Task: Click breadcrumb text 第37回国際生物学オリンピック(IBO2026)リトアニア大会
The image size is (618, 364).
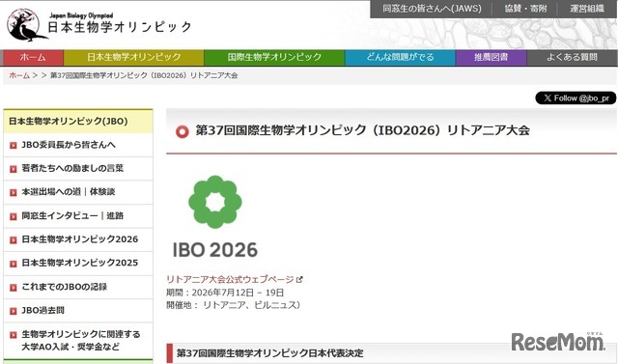Action: 144,75
